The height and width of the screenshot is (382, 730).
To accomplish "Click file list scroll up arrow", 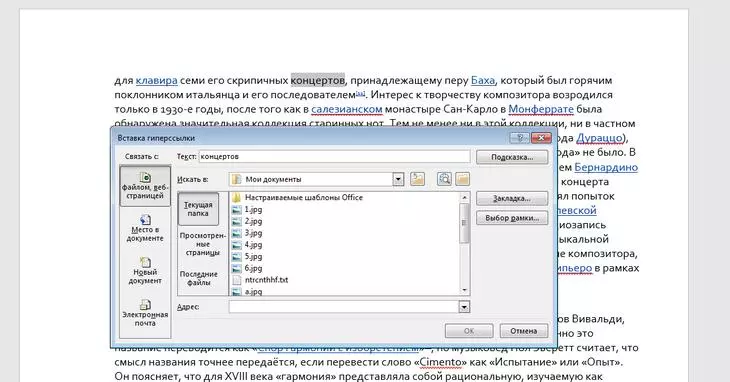I will tap(464, 197).
